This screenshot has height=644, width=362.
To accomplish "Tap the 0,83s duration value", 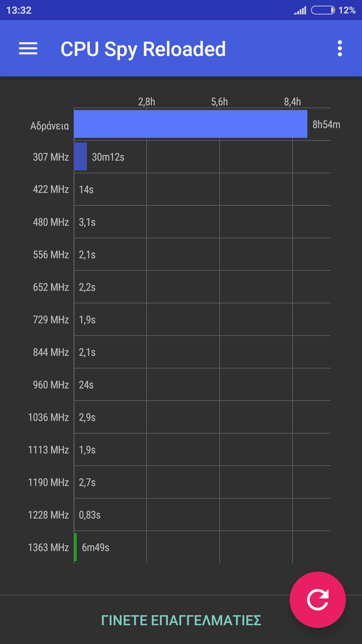I will 89,515.
